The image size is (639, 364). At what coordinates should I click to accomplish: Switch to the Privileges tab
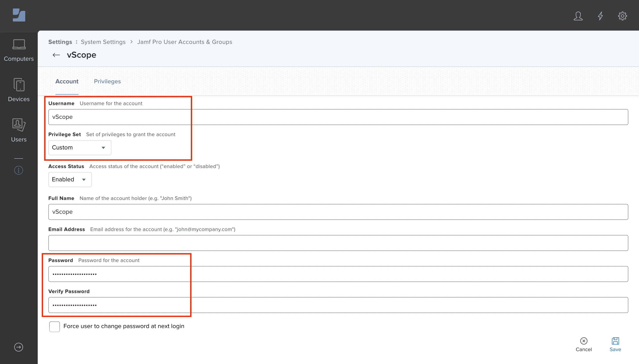point(108,82)
